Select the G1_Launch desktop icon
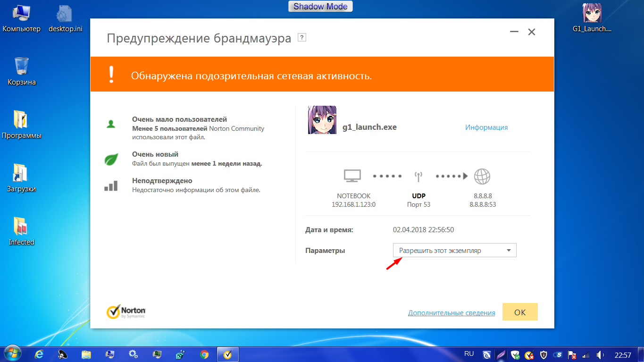This screenshot has width=644, height=362. [x=592, y=19]
